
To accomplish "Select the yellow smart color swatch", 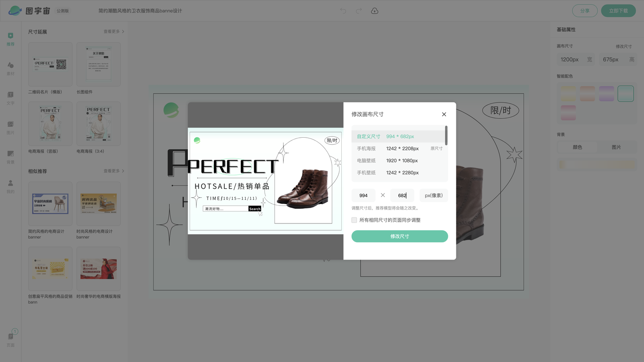I will pyautogui.click(x=568, y=94).
